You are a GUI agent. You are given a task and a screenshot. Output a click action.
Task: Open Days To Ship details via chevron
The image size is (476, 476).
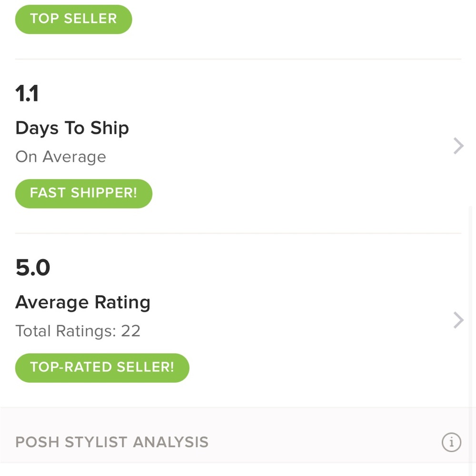pyautogui.click(x=458, y=146)
